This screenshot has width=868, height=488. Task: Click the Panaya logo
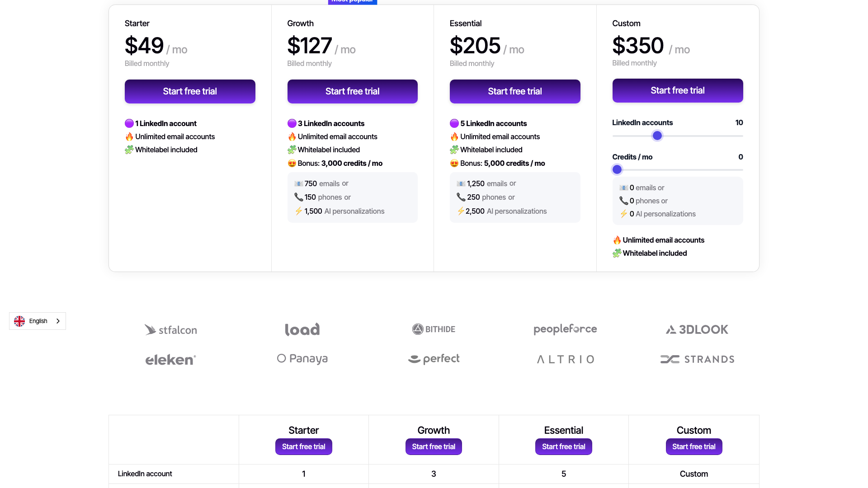coord(302,358)
